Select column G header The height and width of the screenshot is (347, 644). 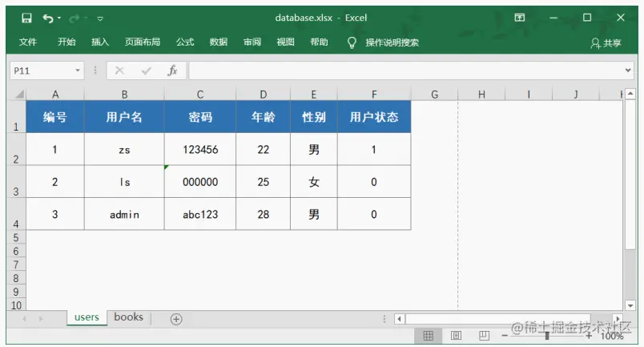tap(434, 94)
